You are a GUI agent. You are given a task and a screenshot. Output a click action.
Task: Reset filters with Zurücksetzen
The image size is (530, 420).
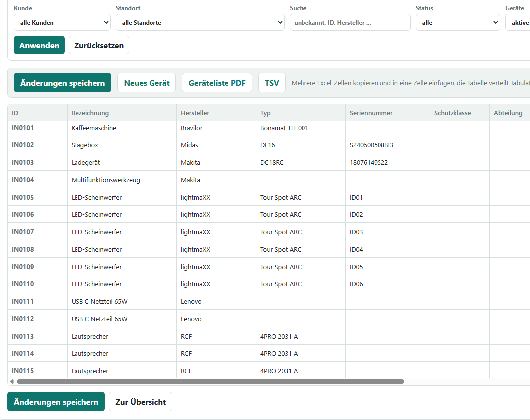click(x=99, y=45)
